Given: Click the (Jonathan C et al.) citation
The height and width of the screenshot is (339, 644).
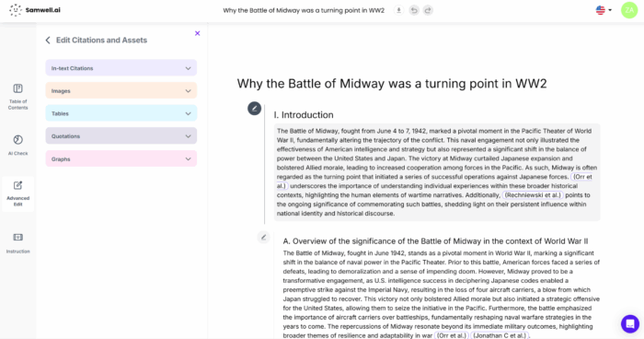Looking at the screenshot, I should click(500, 335).
